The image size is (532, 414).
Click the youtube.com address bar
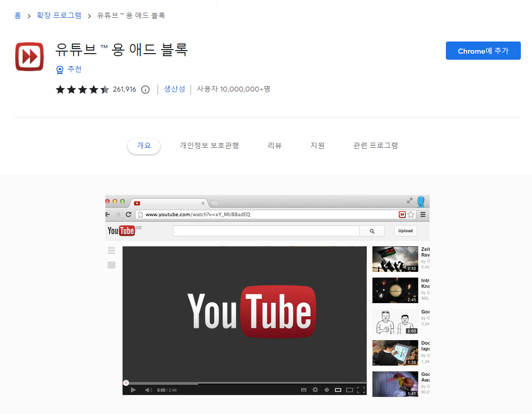point(267,215)
